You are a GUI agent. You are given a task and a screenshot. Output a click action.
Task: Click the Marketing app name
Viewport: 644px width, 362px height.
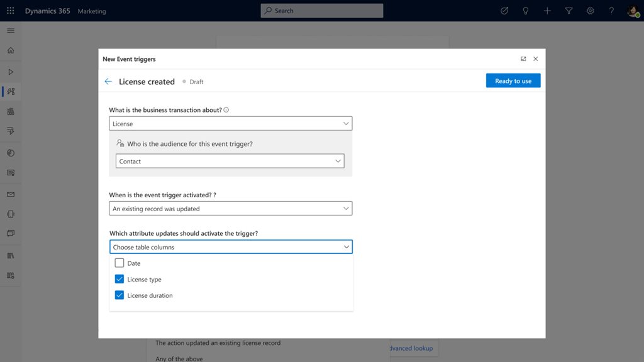[x=92, y=11]
